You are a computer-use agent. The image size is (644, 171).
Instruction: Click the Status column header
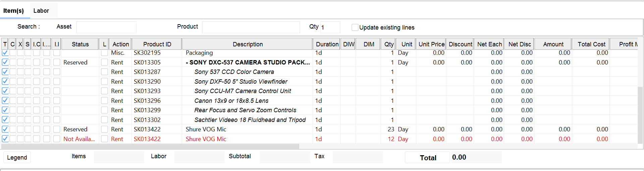coord(80,44)
